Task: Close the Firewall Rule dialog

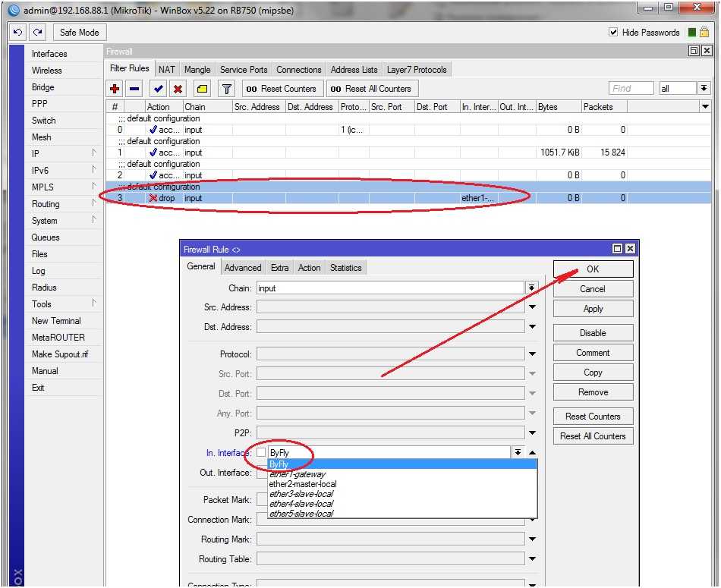Action: coord(630,249)
